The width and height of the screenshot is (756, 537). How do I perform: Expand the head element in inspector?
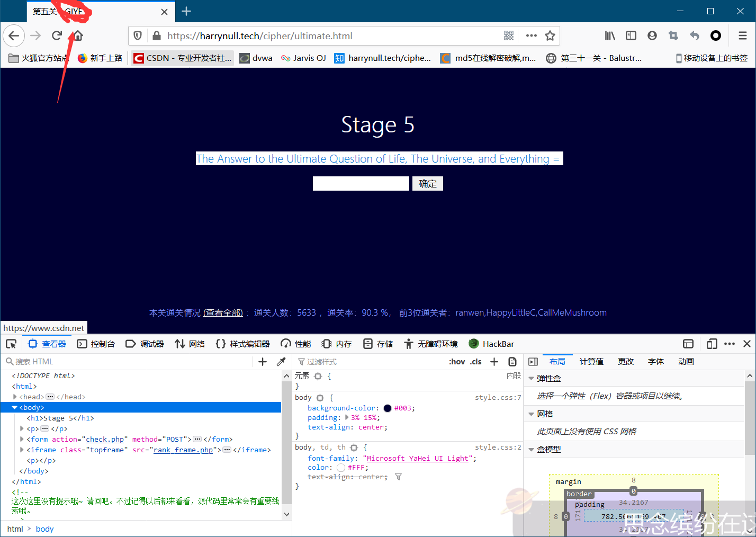pyautogui.click(x=16, y=396)
